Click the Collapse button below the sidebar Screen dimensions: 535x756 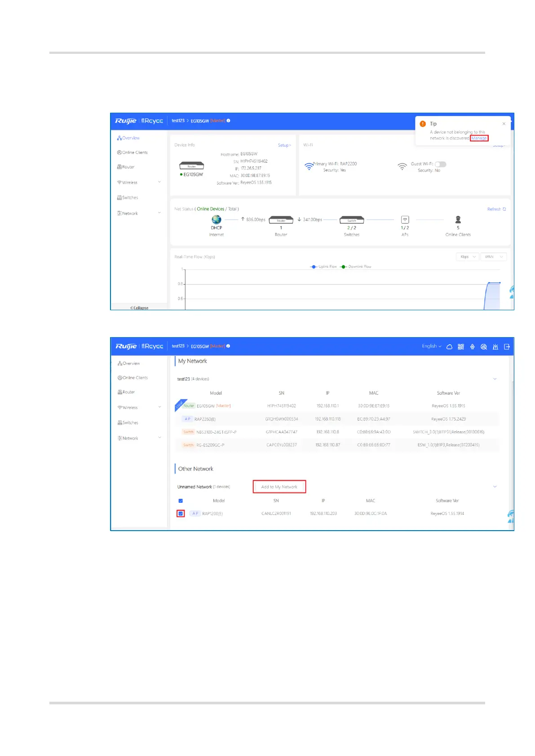(139, 308)
